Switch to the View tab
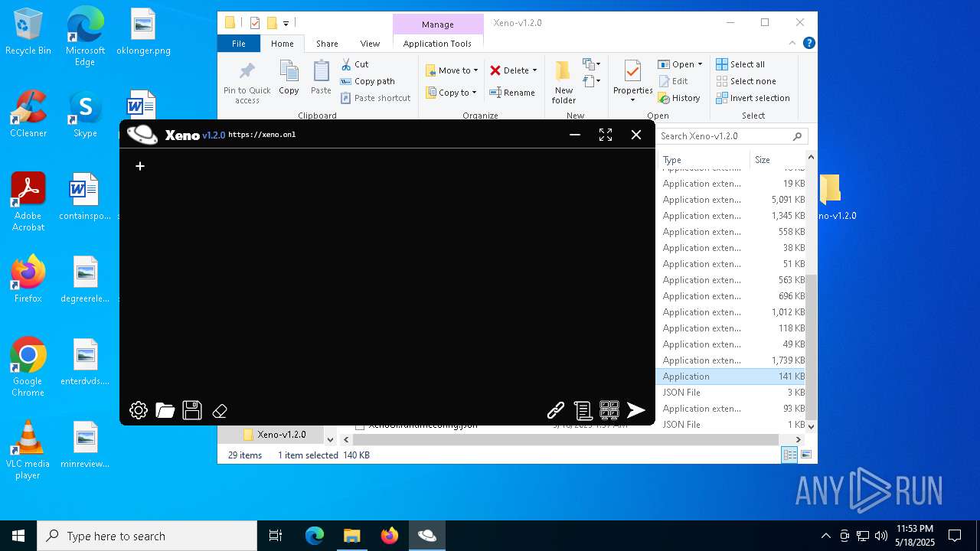This screenshot has width=980, height=551. click(370, 44)
